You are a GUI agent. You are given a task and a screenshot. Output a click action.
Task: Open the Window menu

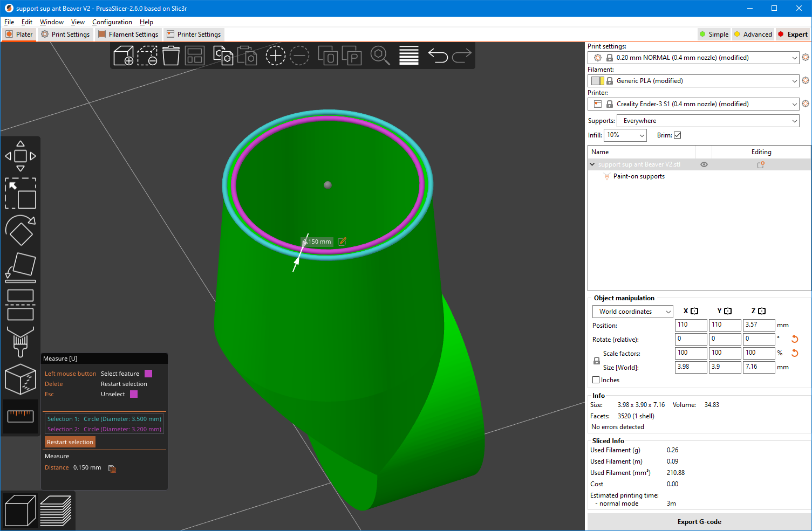[x=52, y=22]
